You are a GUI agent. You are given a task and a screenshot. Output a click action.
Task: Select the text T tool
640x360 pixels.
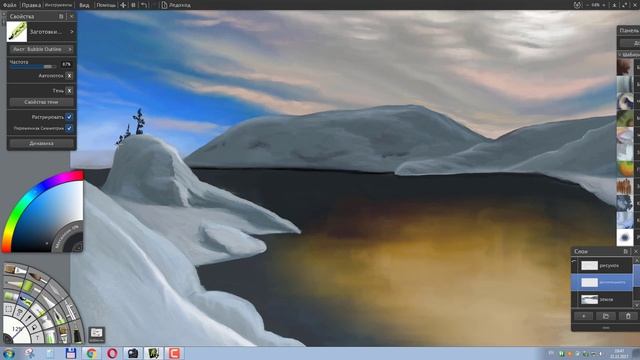[37, 338]
